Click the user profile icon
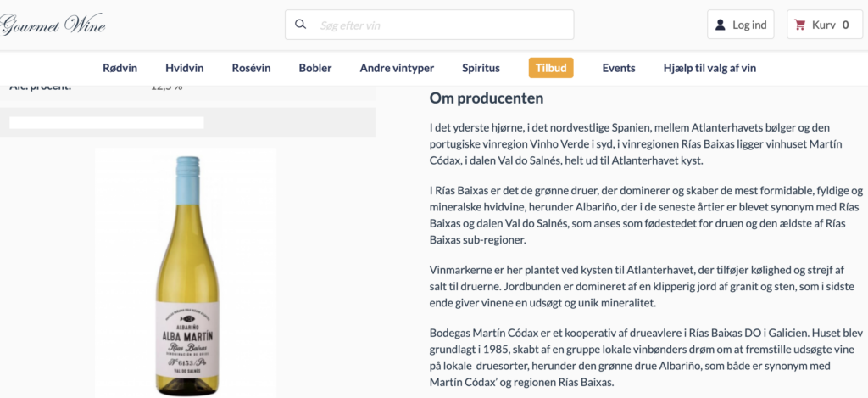This screenshot has height=398, width=868. 721,25
